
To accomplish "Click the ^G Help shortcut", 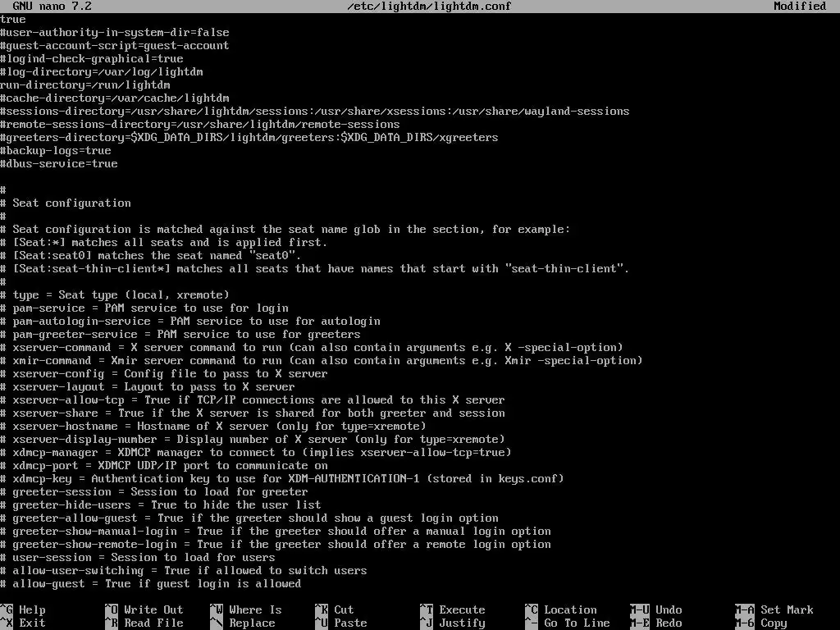I will click(23, 609).
